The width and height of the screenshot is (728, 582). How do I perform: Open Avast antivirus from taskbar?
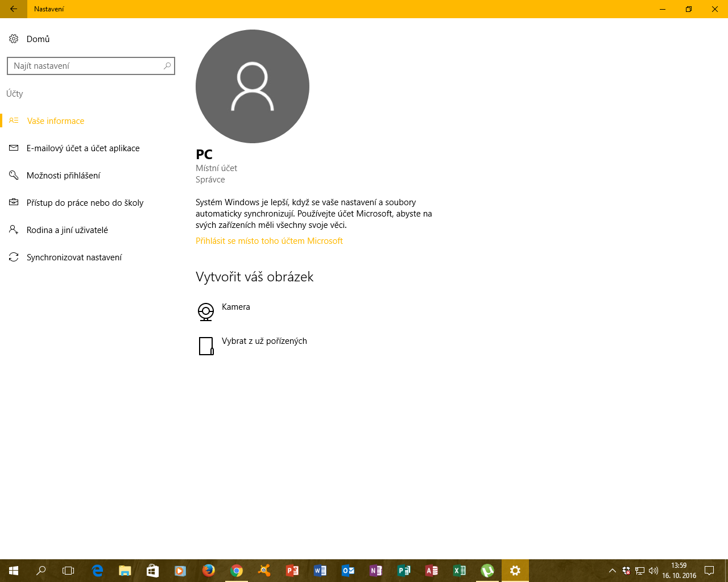264,571
